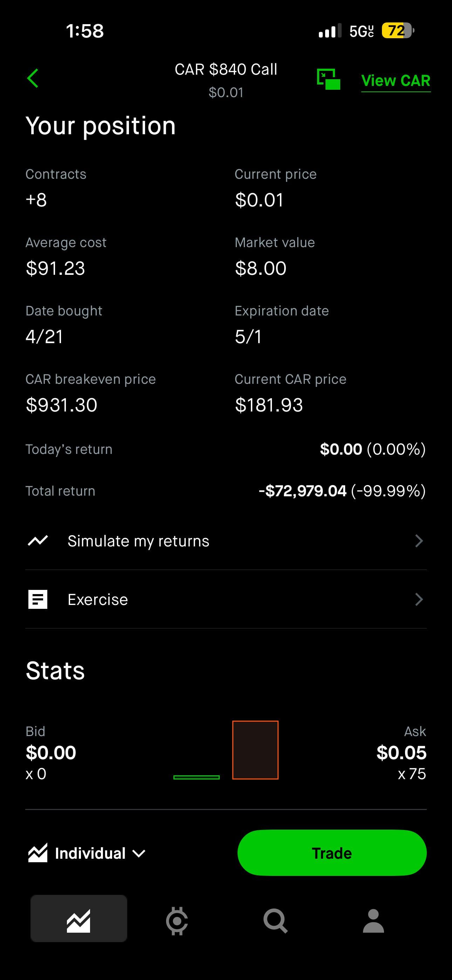Tap the green bid size bar
The width and height of the screenshot is (452, 980).
coord(196,777)
